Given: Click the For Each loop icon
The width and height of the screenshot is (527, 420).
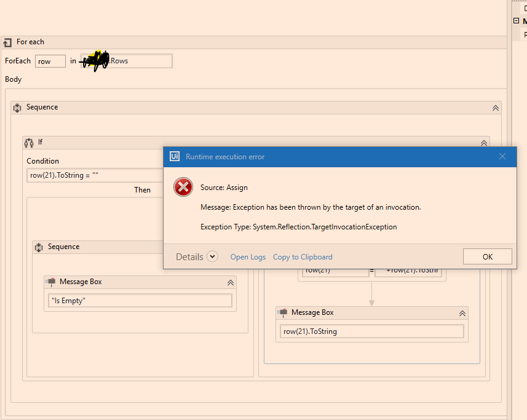Looking at the screenshot, I should tap(7, 42).
